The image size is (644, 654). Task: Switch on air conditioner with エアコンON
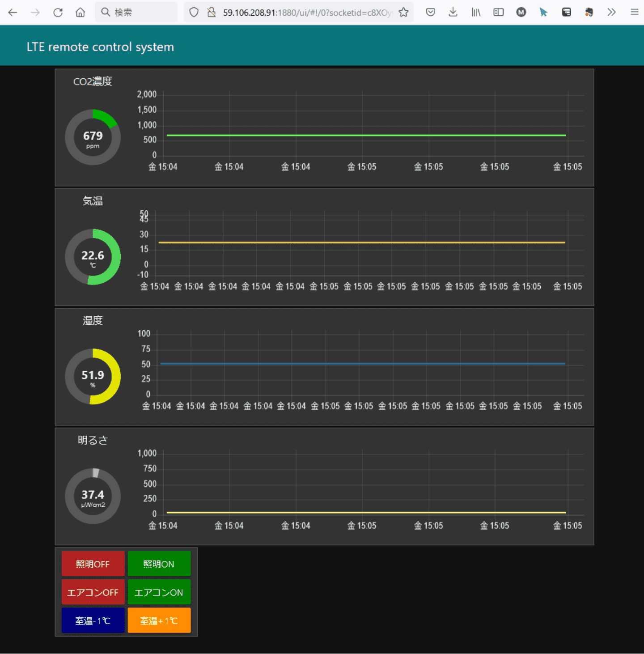[x=159, y=592]
